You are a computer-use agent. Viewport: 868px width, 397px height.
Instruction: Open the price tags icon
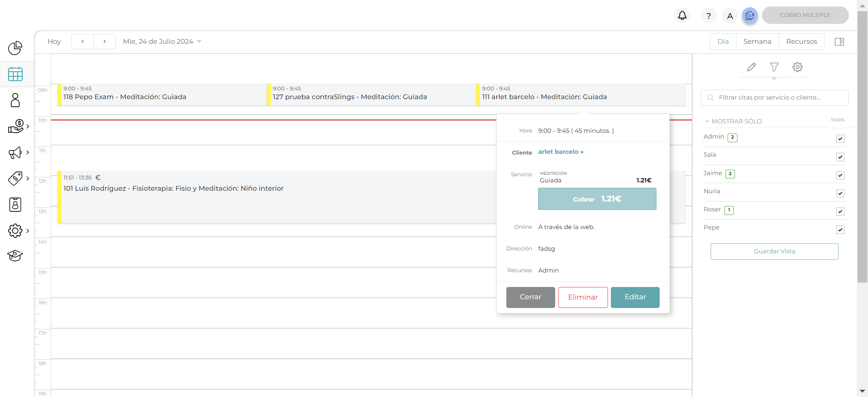click(15, 178)
